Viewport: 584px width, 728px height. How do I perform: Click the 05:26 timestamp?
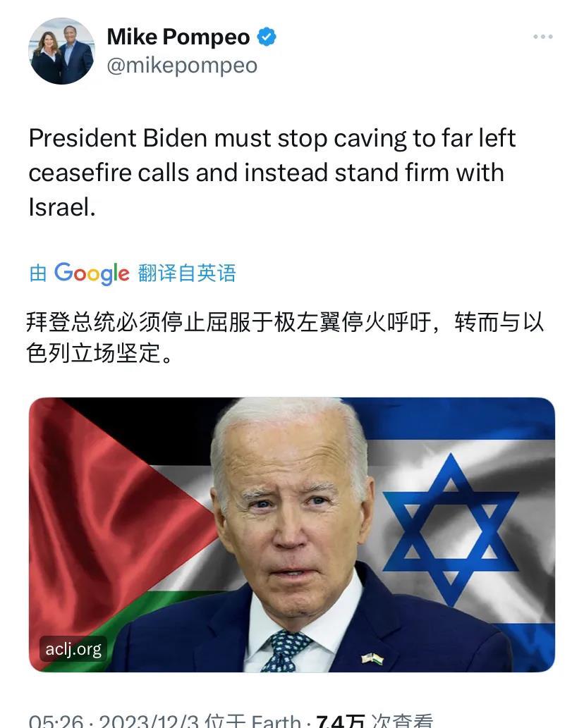pos(56,722)
